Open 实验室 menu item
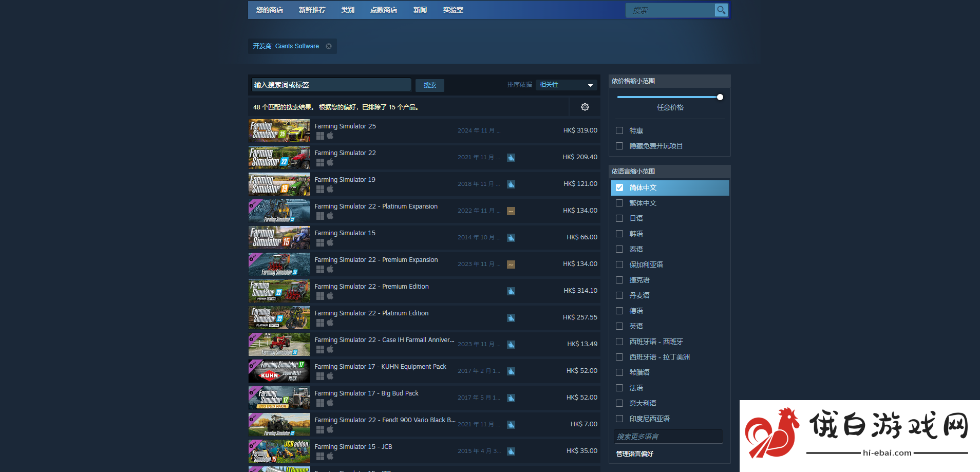980x472 pixels. pyautogui.click(x=454, y=10)
